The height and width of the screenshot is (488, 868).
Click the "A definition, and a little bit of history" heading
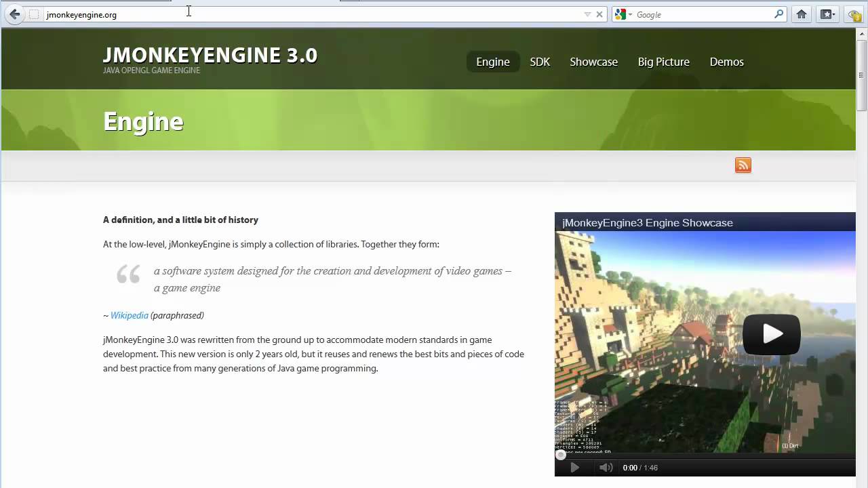[x=180, y=220]
